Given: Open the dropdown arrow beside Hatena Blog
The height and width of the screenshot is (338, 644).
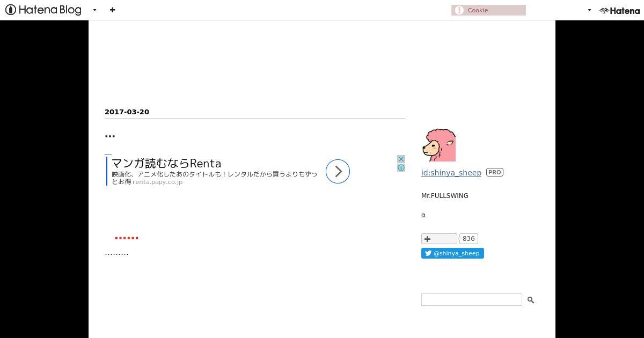Looking at the screenshot, I should tap(94, 10).
